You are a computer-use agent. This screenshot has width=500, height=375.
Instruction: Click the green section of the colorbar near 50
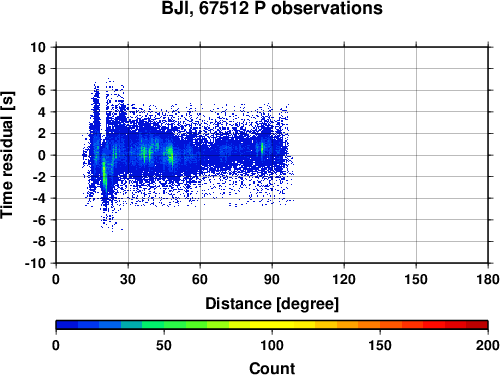164,325
